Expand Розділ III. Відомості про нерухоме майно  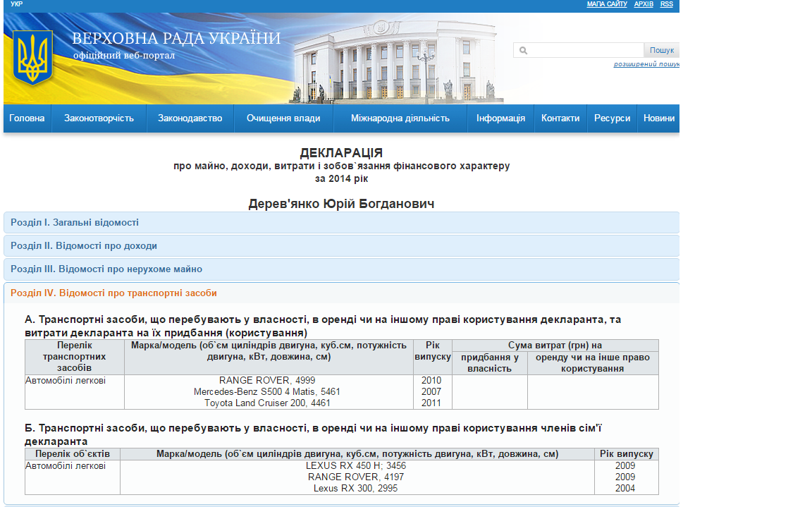[x=106, y=269]
